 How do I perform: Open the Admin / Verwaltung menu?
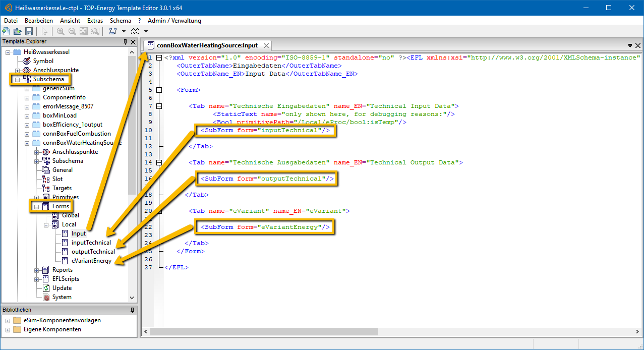[x=174, y=21]
